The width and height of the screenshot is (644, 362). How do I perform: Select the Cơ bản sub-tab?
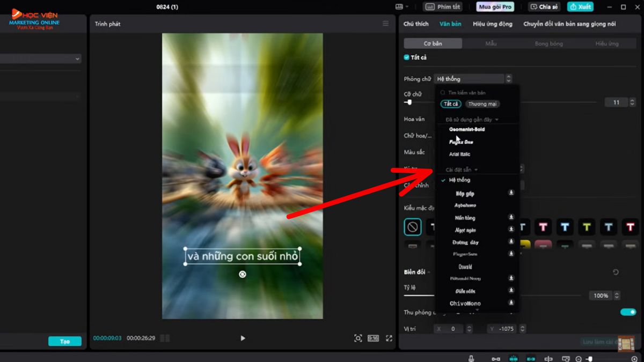433,43
